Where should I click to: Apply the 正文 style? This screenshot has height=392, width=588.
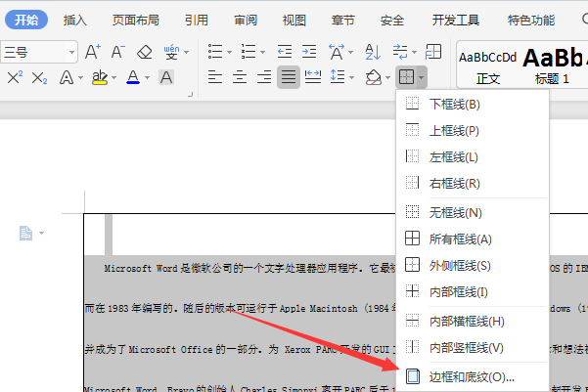(x=488, y=66)
